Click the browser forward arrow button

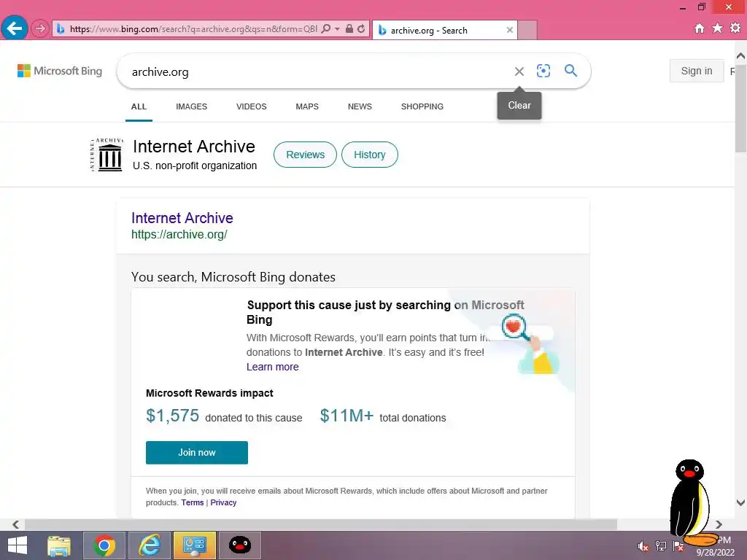pyautogui.click(x=40, y=29)
